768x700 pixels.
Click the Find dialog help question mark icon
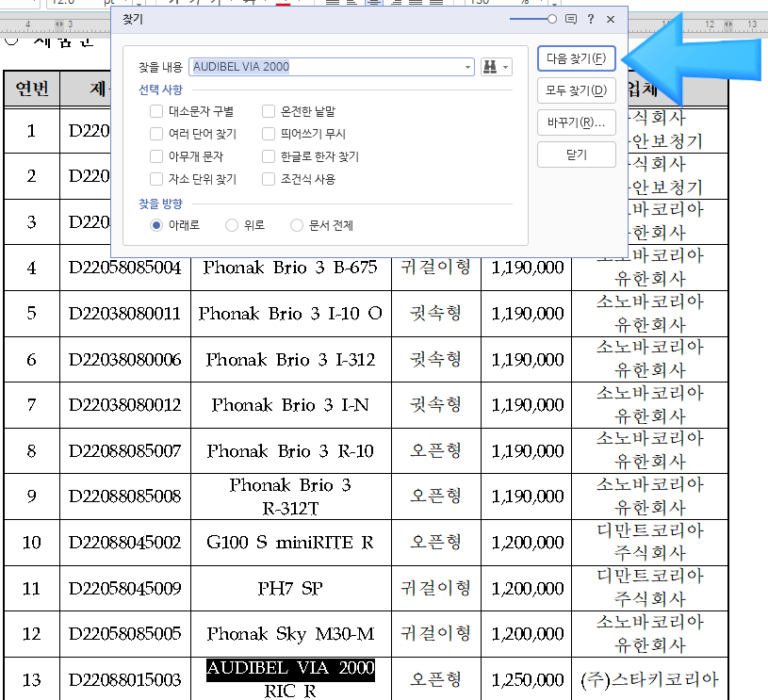591,19
